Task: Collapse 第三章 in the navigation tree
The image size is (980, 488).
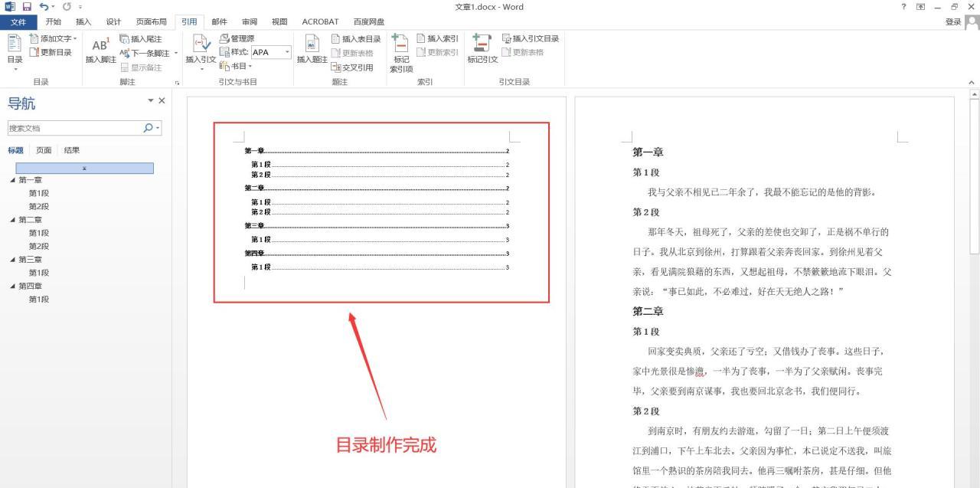Action: pos(12,260)
